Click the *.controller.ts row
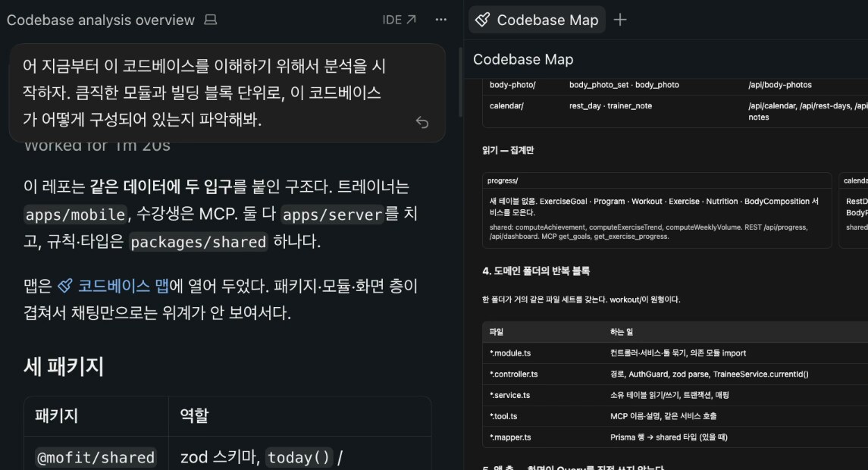868x470 pixels. tap(675, 374)
